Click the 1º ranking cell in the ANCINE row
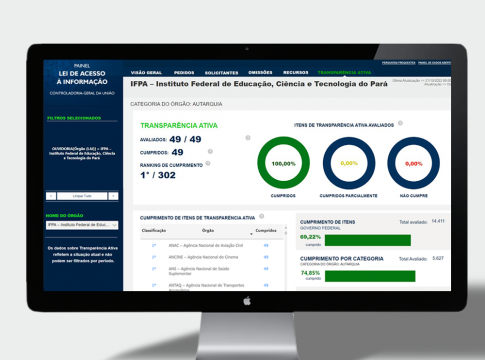The height and width of the screenshot is (360, 485). (154, 257)
